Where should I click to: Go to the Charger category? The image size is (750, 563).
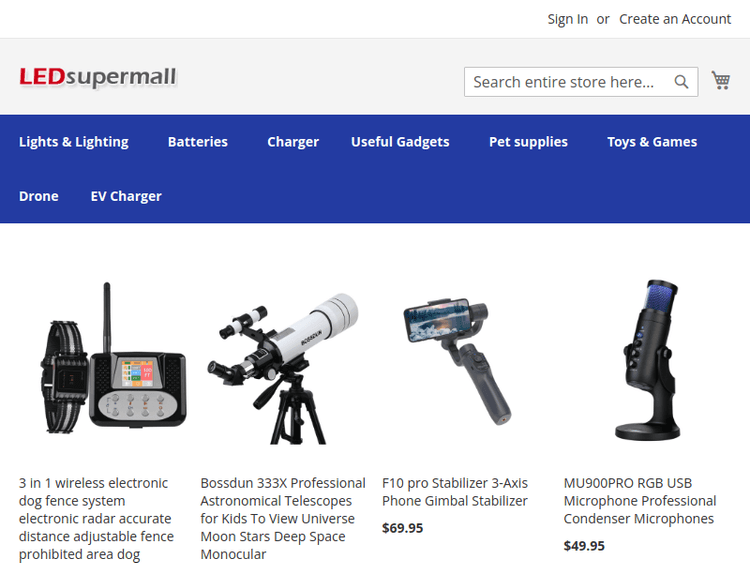click(293, 142)
